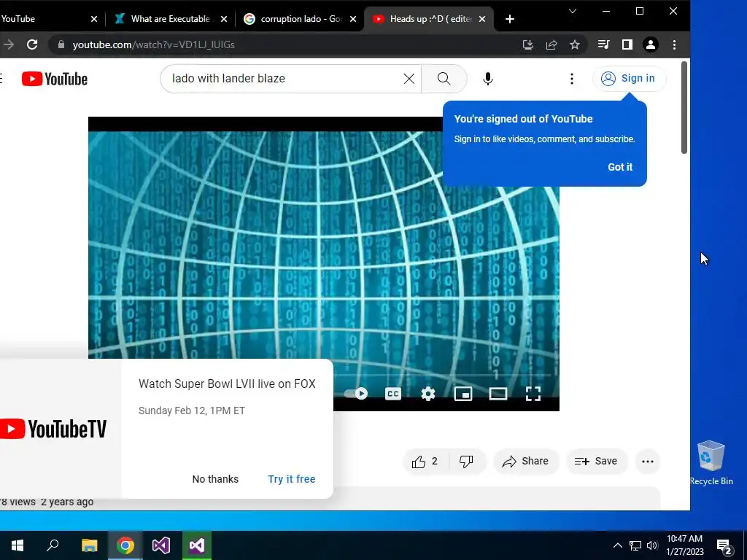747x560 pixels.
Task: Dismiss sign-out notice with Got it
Action: (620, 167)
